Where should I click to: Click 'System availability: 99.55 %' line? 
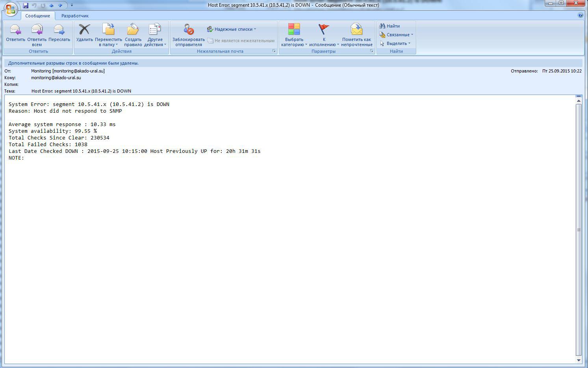click(x=53, y=131)
